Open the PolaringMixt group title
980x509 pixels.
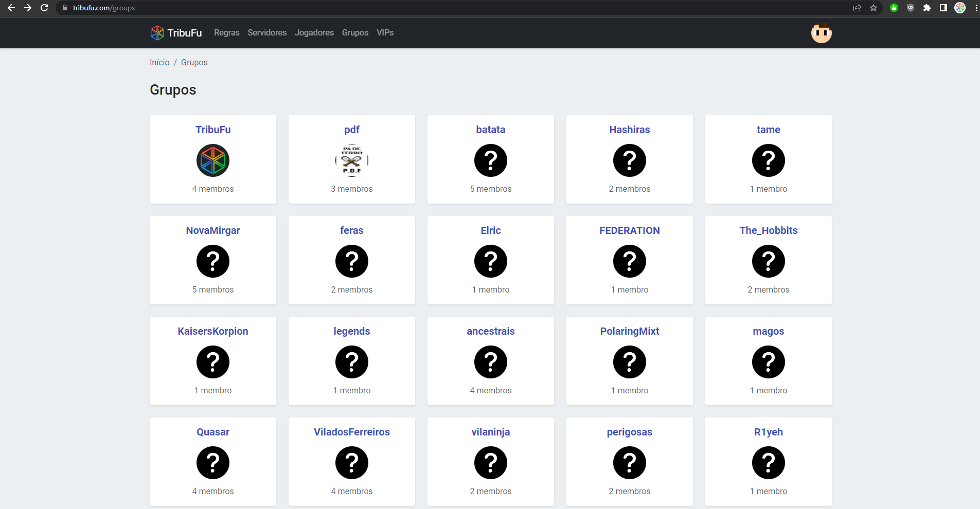[630, 331]
